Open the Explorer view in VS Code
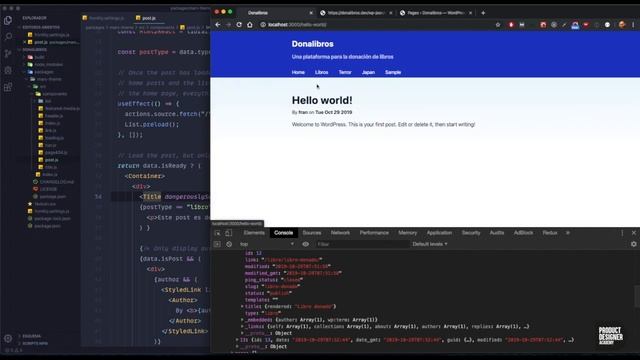This screenshot has width=640, height=360. click(x=8, y=20)
